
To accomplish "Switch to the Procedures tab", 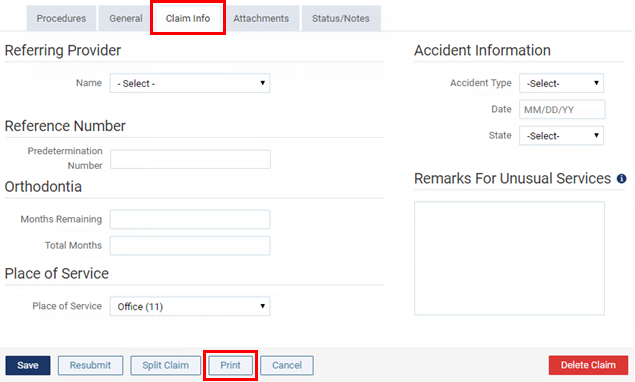I will coord(61,18).
